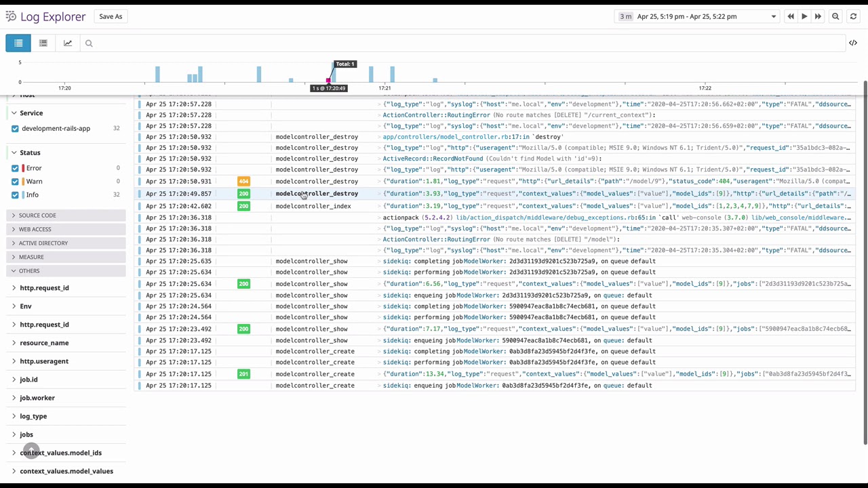Switch to the analytics chart view icon
Image resolution: width=868 pixels, height=488 pixels.
(68, 43)
